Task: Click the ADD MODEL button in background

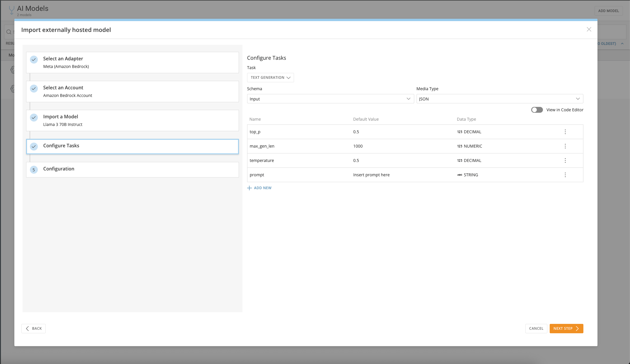Action: pyautogui.click(x=609, y=11)
